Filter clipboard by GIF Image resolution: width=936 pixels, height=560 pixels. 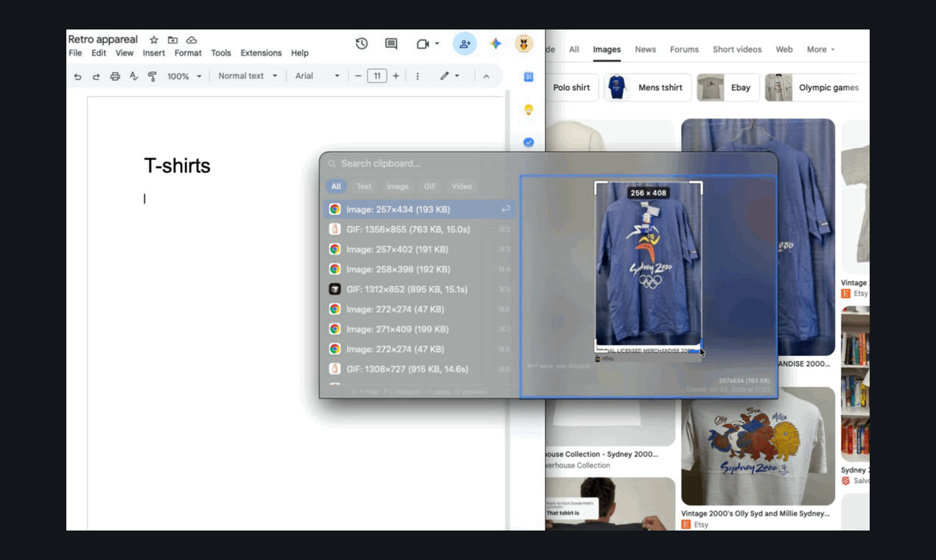tap(430, 186)
